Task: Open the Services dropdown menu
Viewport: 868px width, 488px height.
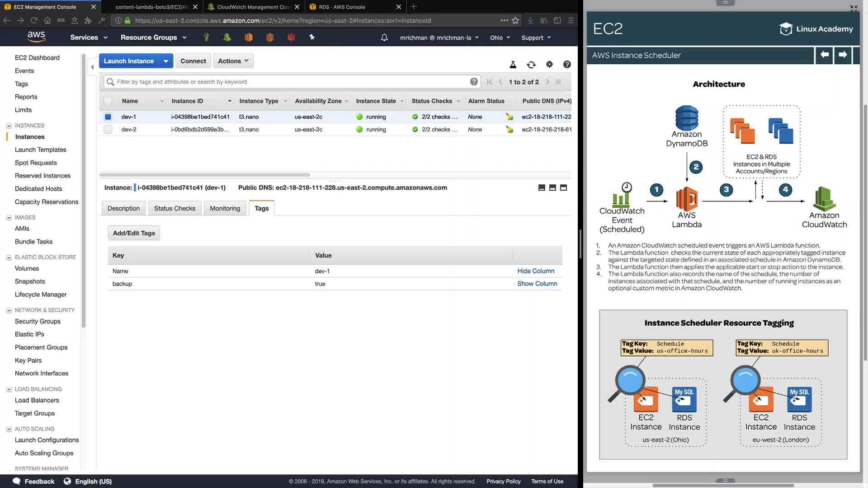Action: pos(89,38)
